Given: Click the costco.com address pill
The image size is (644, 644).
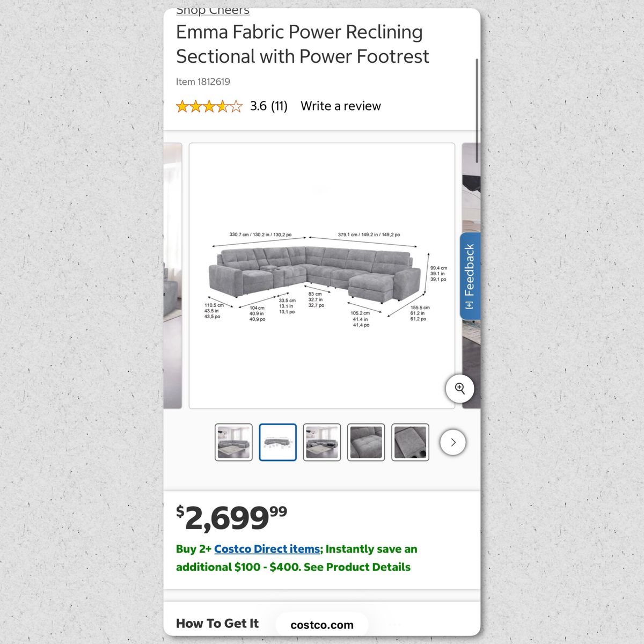Looking at the screenshot, I should point(322,625).
